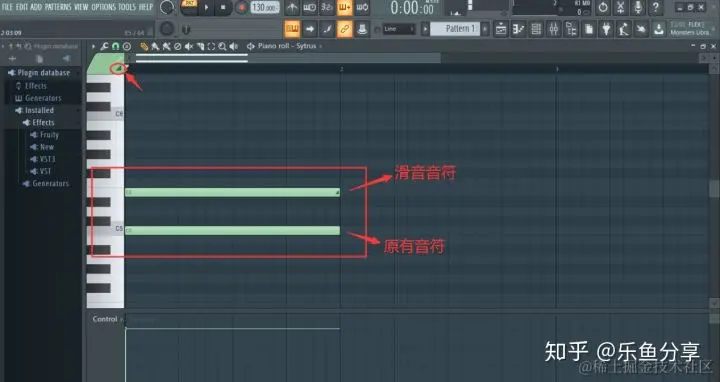Select the Playback speaker tool
Screen dimensions: 720x382
click(x=234, y=46)
